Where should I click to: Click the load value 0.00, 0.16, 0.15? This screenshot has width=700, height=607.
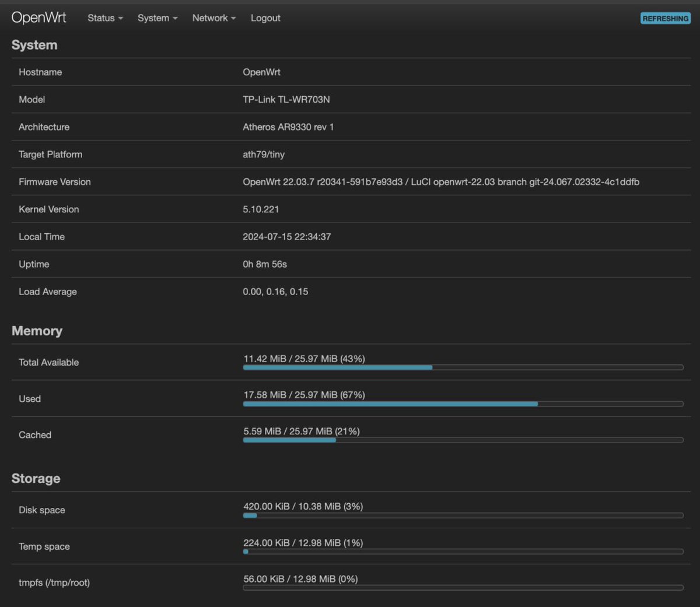tap(275, 292)
